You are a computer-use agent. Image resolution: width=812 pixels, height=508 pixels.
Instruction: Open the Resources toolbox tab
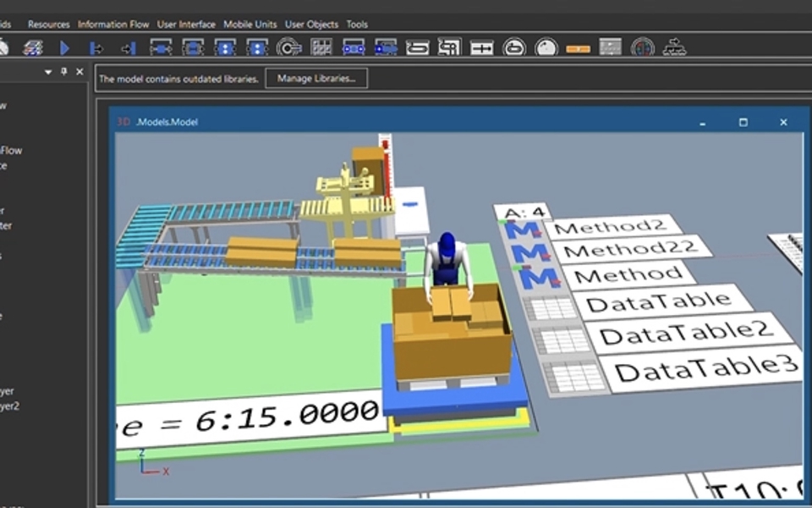pos(48,25)
